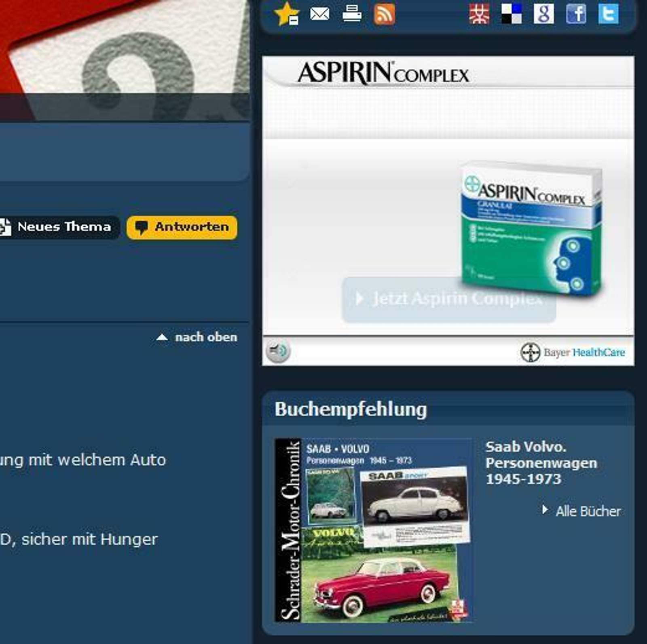Click the yellow Antworten button
The image size is (647, 644).
coord(182,227)
